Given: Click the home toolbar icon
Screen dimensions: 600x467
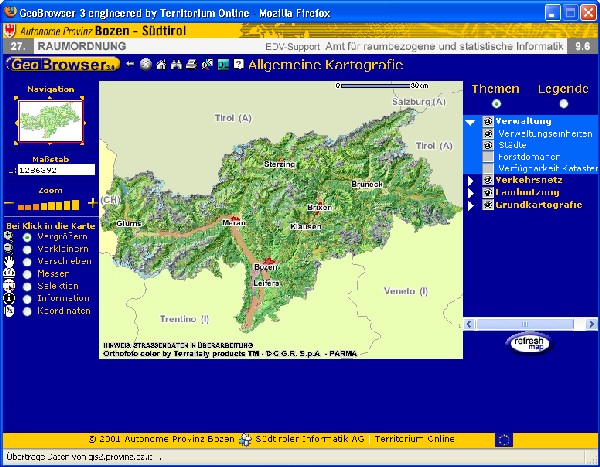Looking at the screenshot, I should 161,64.
